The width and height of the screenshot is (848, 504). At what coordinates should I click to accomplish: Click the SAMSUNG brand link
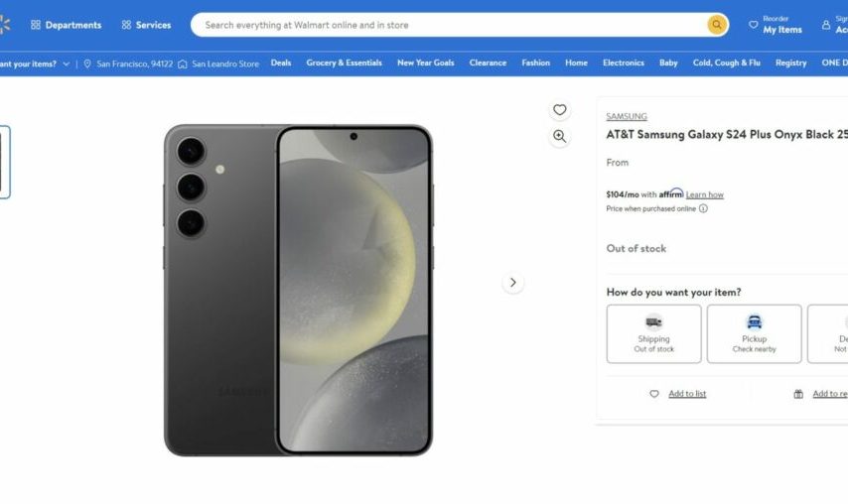[x=627, y=116]
